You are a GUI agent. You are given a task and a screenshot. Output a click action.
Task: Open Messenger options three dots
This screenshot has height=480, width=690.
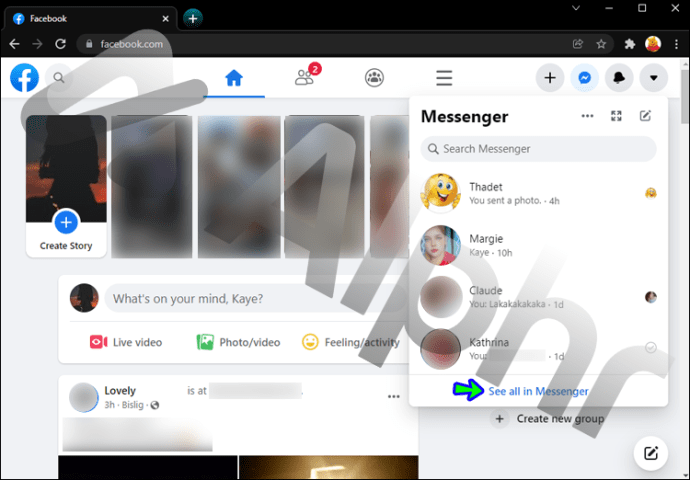[587, 116]
